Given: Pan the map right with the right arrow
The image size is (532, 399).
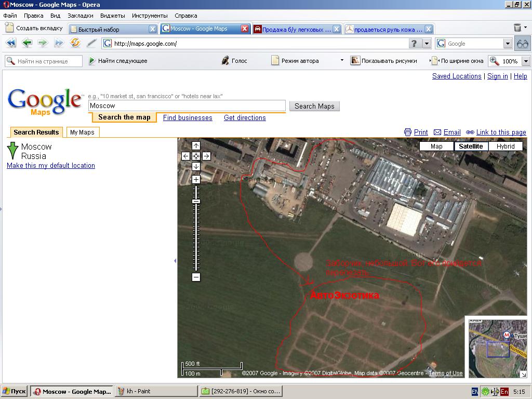Looking at the screenshot, I should [x=206, y=156].
